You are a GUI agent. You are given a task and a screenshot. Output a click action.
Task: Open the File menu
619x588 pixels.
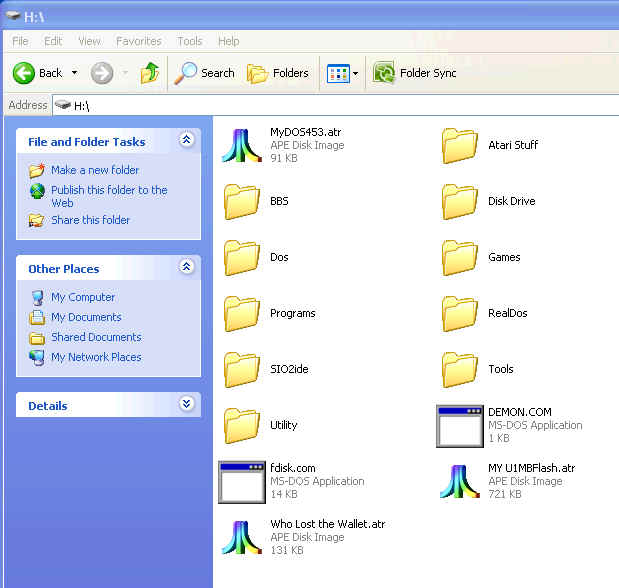pos(20,41)
